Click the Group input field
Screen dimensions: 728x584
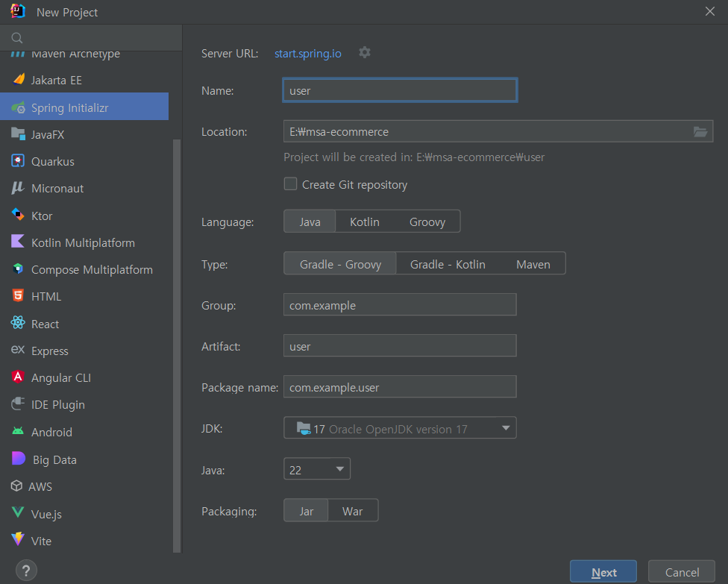(400, 304)
